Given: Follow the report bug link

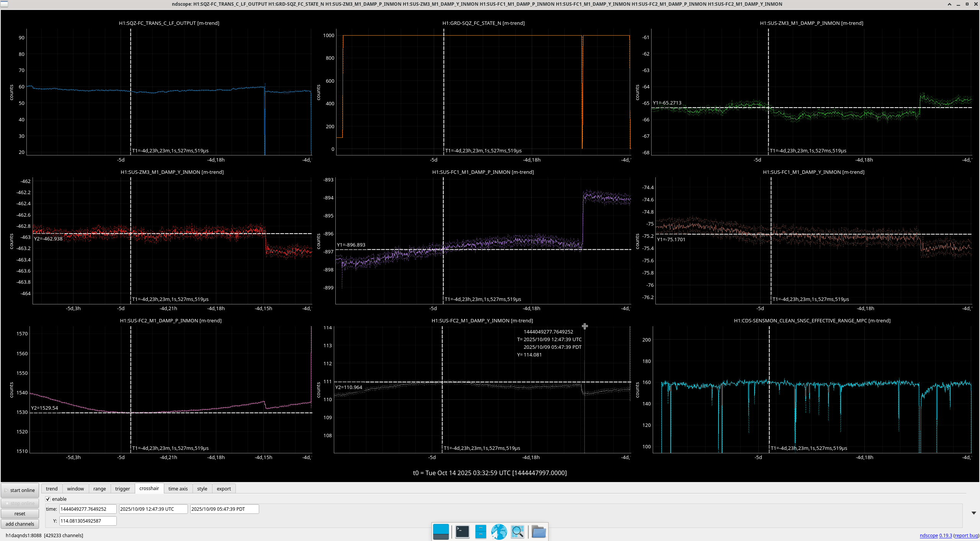Looking at the screenshot, I should 966,535.
